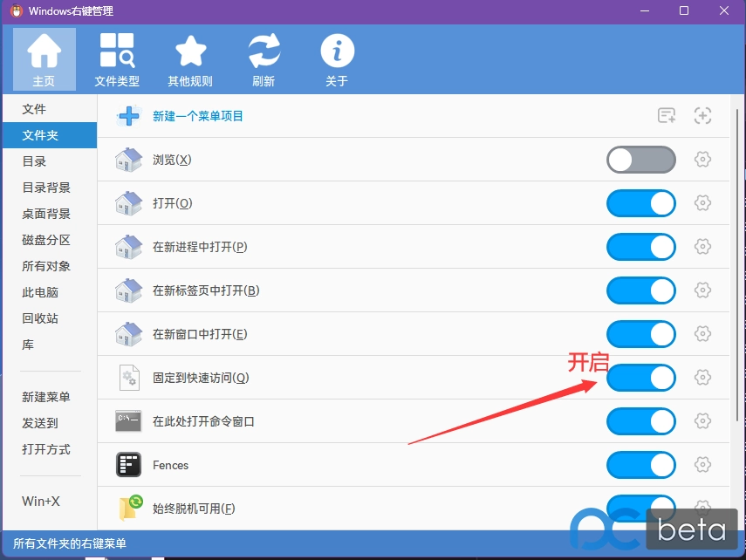Screen dimensions: 746x560
Task: Click the add-to-list icon at top right
Action: [x=665, y=114]
